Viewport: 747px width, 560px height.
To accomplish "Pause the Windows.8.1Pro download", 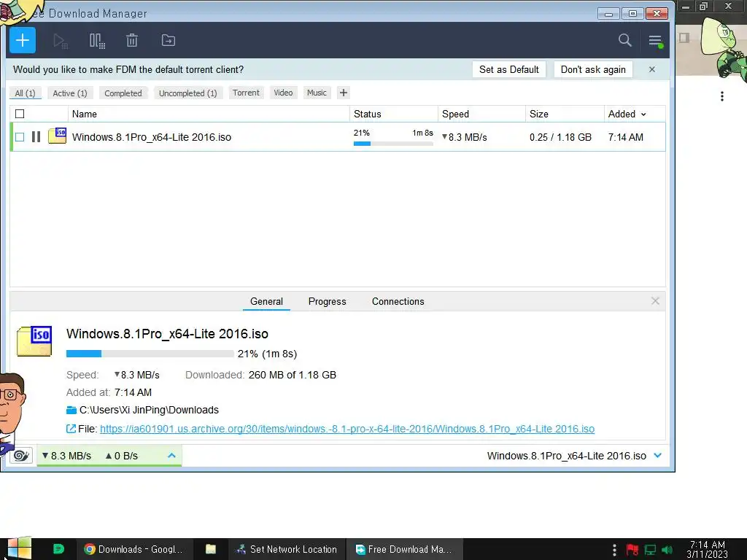I will 36,137.
